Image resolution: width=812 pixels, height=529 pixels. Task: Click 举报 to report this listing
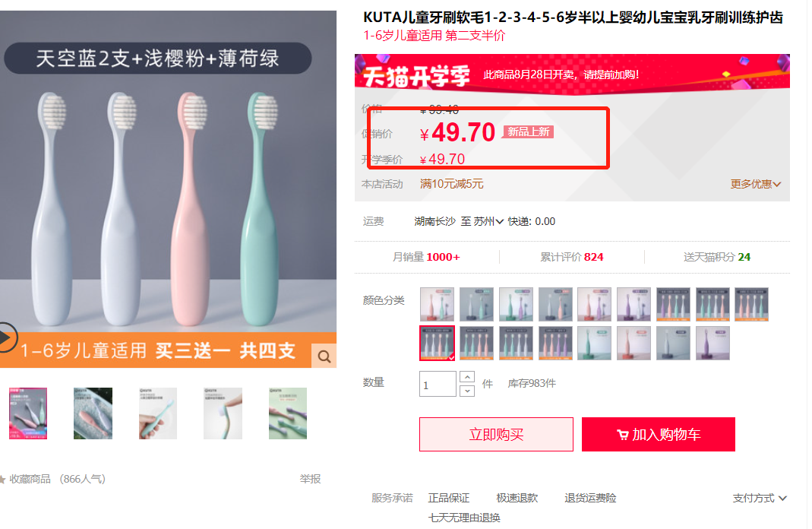point(310,479)
